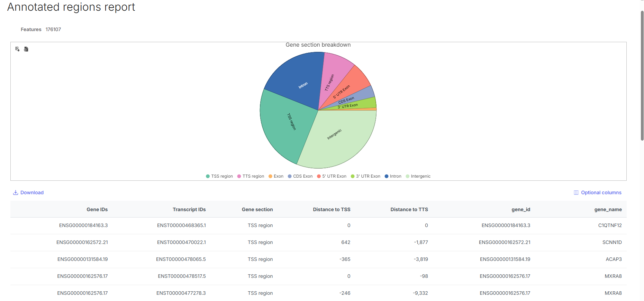644x301 pixels.
Task: Toggle the CDS Exon legend item
Action: tap(300, 176)
